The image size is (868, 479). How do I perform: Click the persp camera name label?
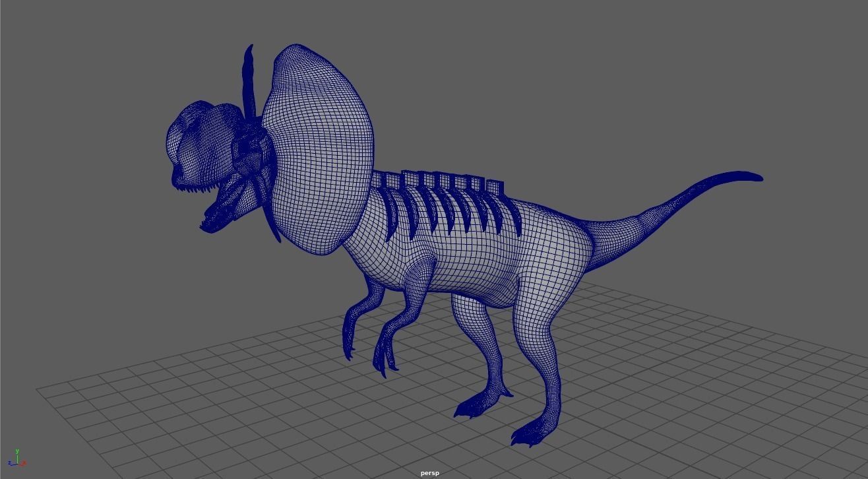click(x=429, y=473)
